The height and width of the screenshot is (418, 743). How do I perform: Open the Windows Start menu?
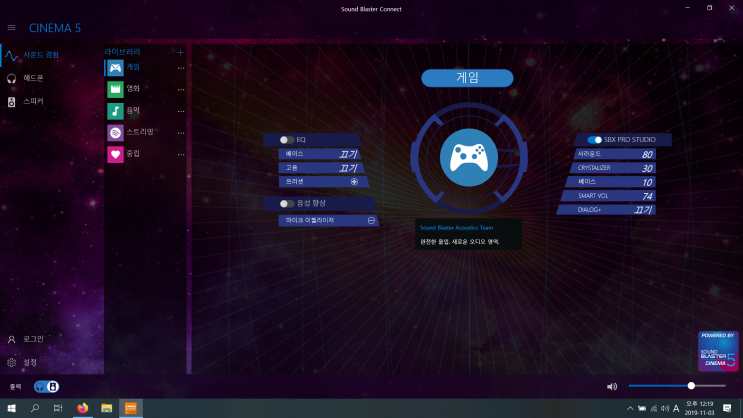point(11,408)
